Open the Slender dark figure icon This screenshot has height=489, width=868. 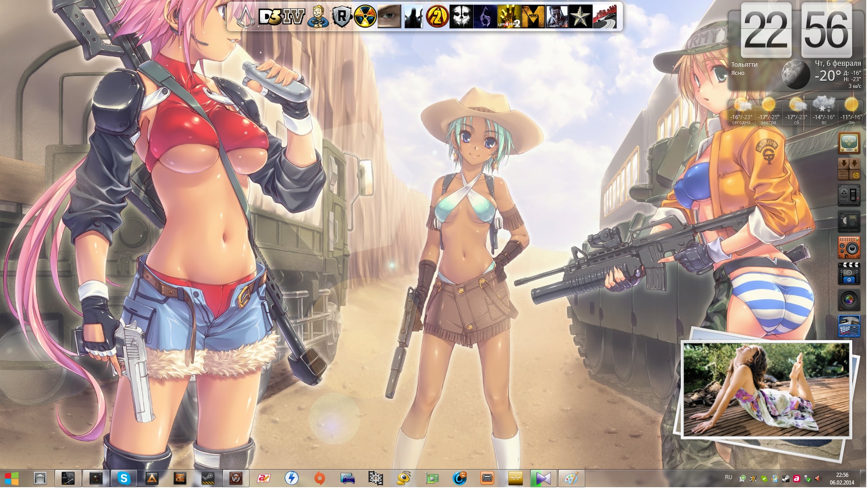click(414, 17)
